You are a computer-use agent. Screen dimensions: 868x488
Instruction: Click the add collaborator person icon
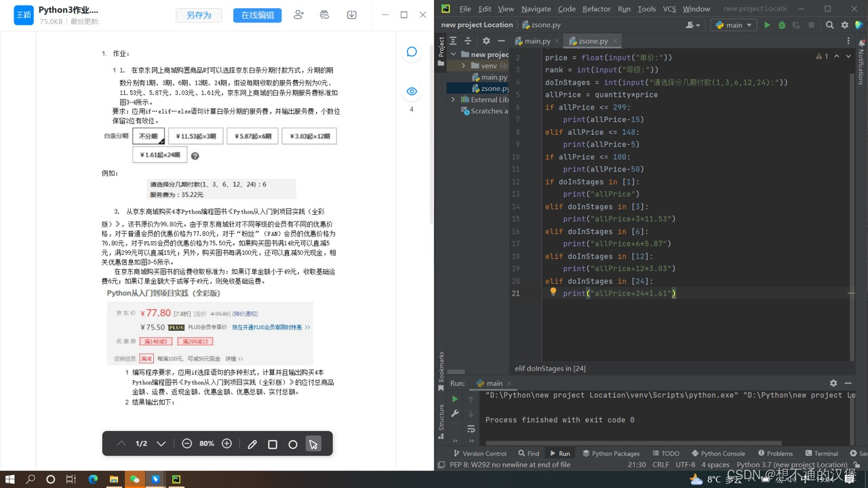298,15
